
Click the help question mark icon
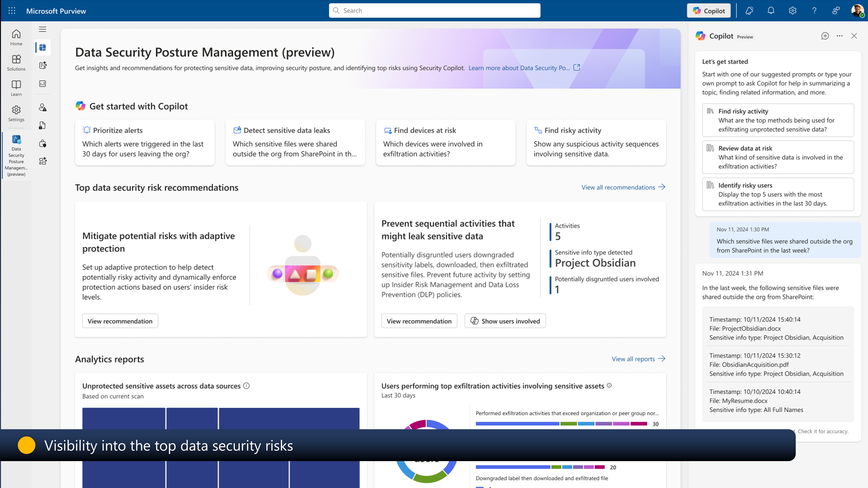814,11
